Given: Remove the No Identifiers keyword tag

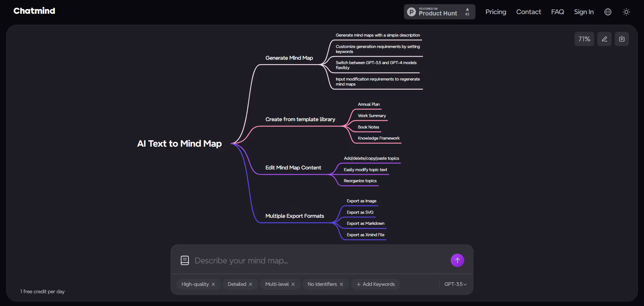Looking at the screenshot, I should pos(341,284).
